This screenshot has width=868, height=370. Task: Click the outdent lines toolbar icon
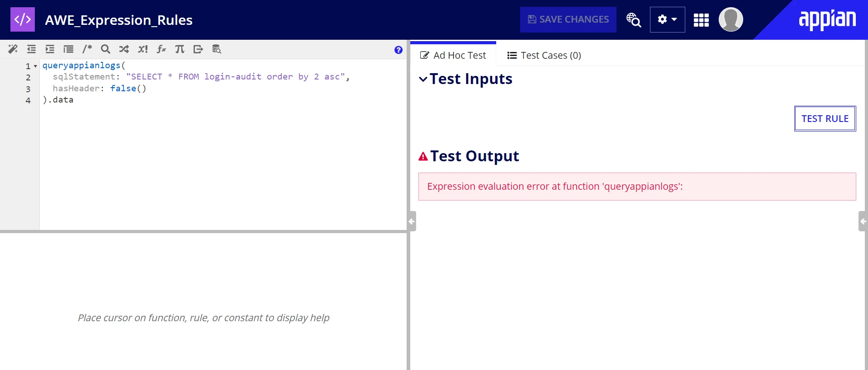point(31,49)
